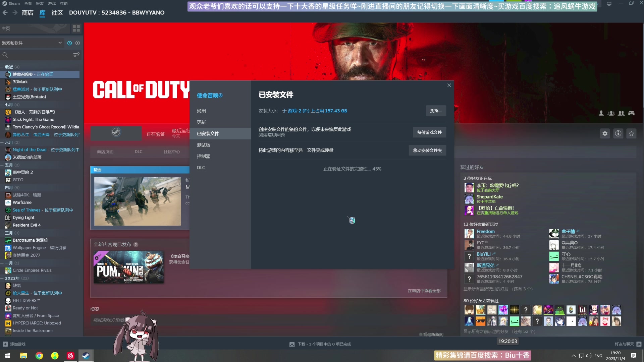Open Steam from the Windows taskbar

[x=86, y=356]
